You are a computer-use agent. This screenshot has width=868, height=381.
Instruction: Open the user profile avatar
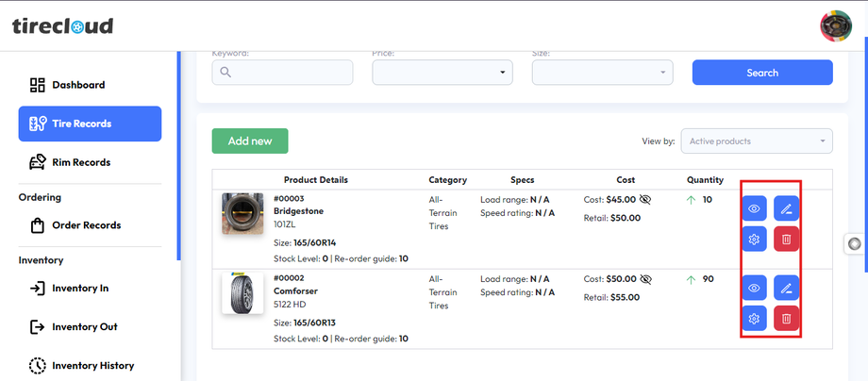pos(836,25)
